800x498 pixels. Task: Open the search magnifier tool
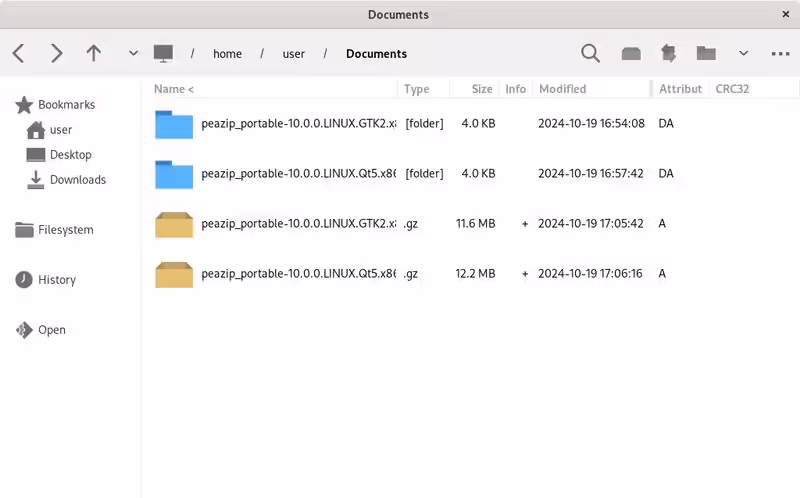click(591, 54)
